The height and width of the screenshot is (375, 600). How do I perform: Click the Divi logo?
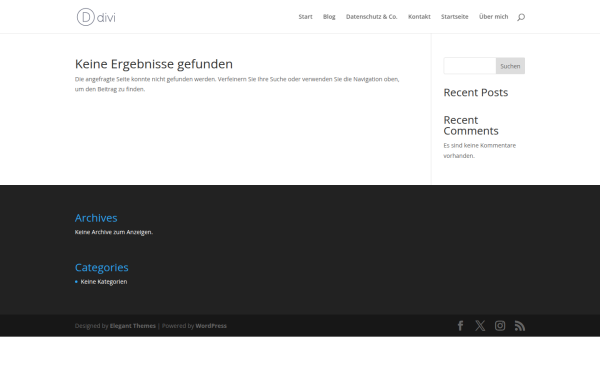click(x=96, y=17)
